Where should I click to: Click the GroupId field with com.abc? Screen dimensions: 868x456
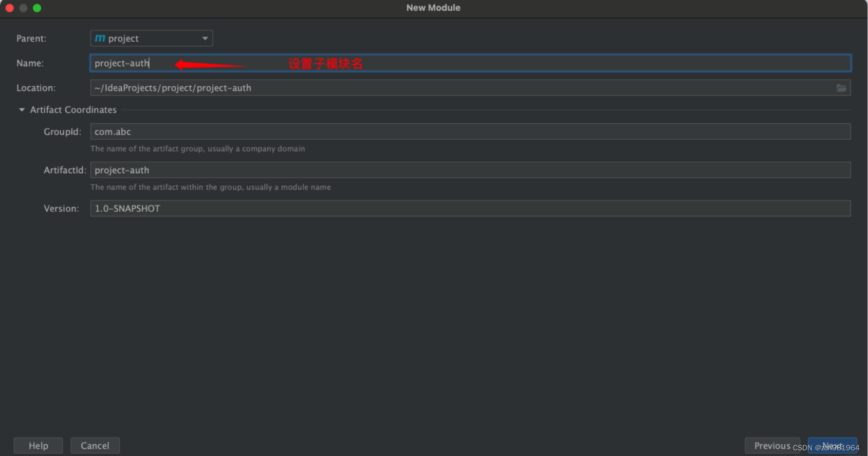[x=470, y=132]
